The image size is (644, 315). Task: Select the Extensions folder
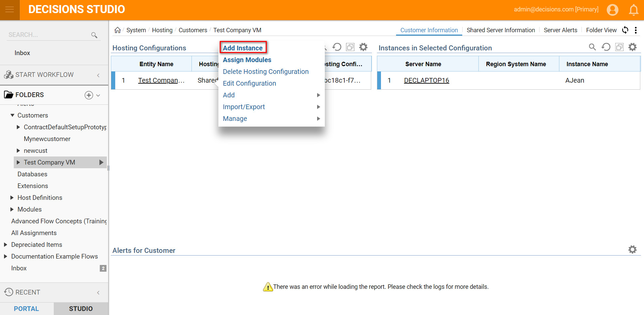33,186
